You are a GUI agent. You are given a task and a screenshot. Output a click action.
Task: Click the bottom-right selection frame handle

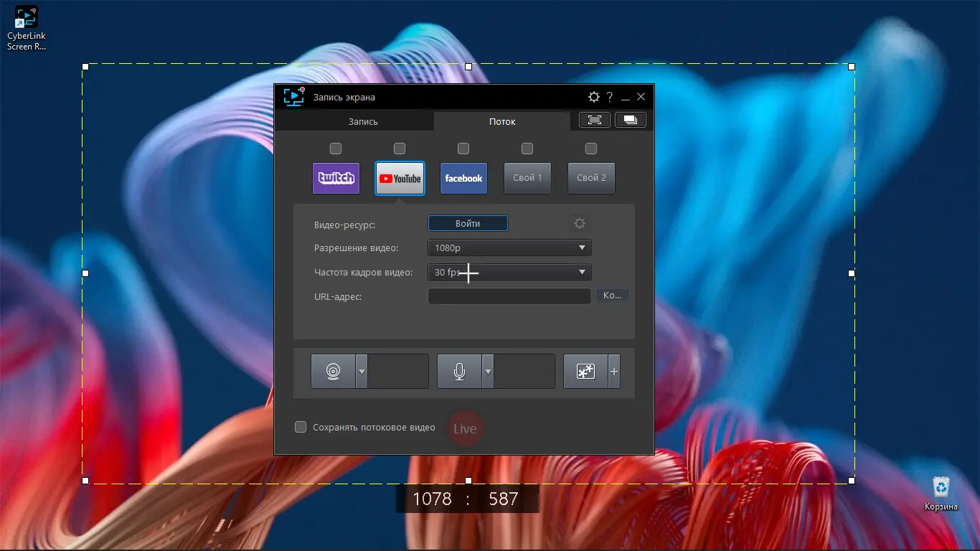(x=852, y=480)
